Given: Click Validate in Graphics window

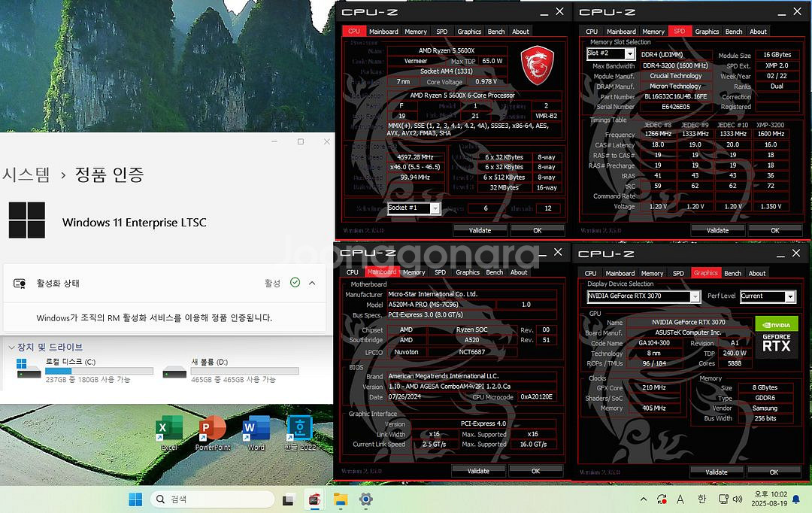Looking at the screenshot, I should [x=717, y=472].
